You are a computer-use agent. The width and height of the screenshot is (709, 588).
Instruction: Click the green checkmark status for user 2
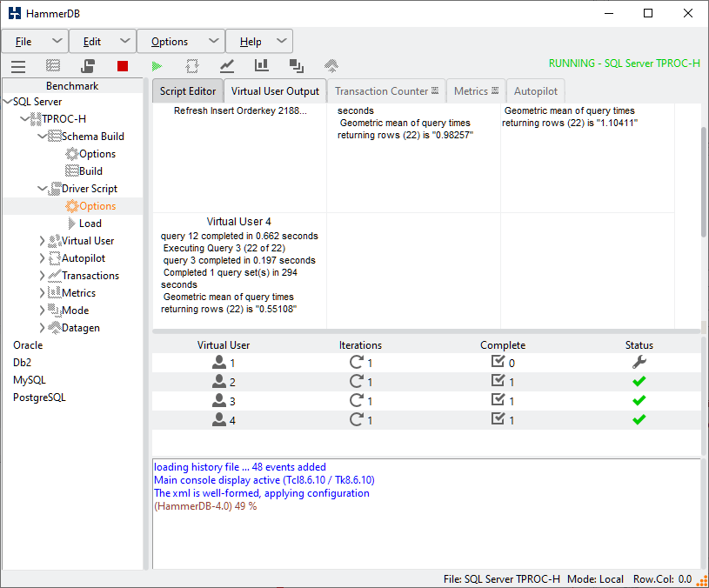[639, 382]
